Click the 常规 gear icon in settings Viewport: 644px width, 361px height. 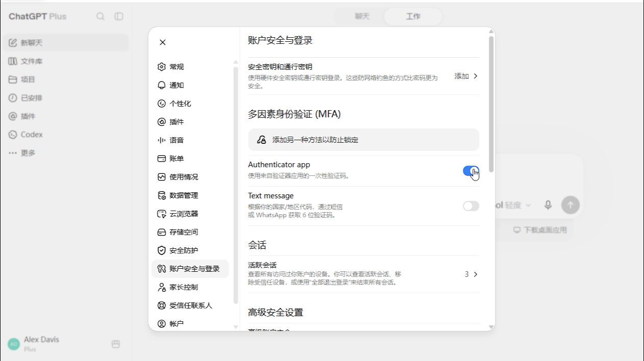(162, 67)
